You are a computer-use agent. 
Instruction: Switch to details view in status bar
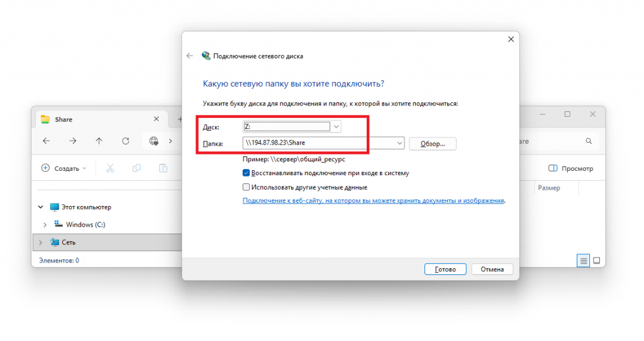tap(583, 261)
